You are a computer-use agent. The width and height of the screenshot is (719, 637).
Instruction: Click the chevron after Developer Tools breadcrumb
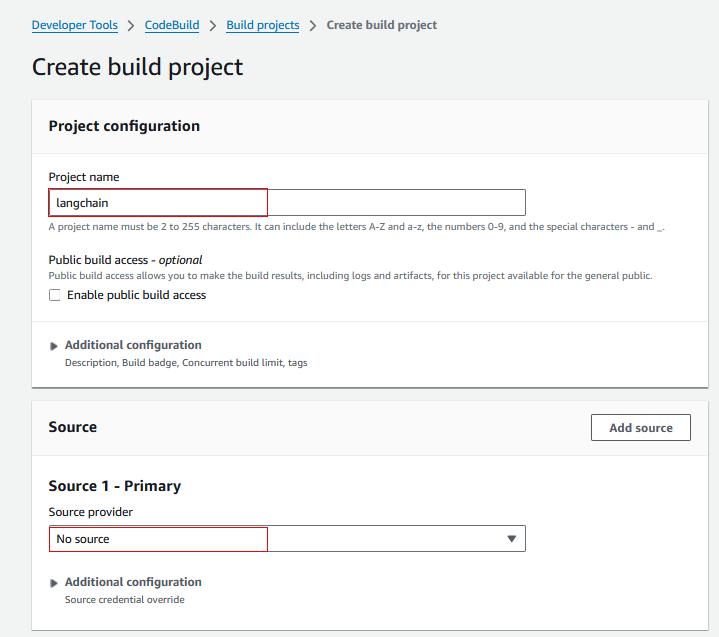point(131,25)
